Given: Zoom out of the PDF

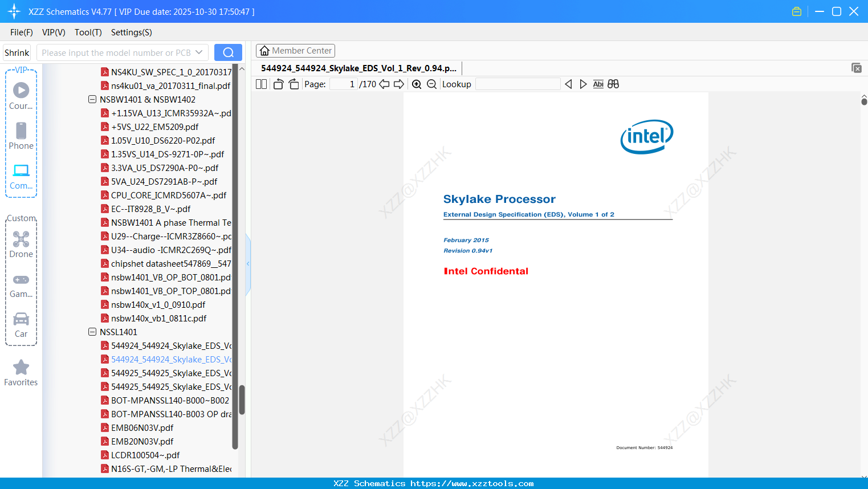Looking at the screenshot, I should (431, 84).
